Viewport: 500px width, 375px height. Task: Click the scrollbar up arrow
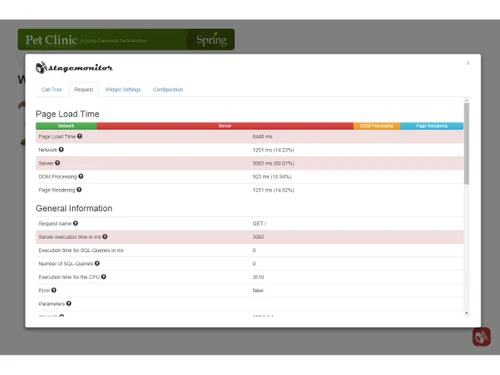467,100
